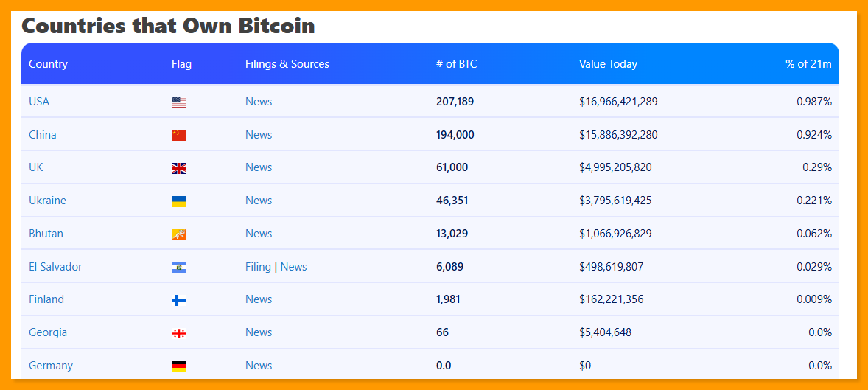Open the El Salvador country link
The width and height of the screenshot is (868, 390).
55,267
